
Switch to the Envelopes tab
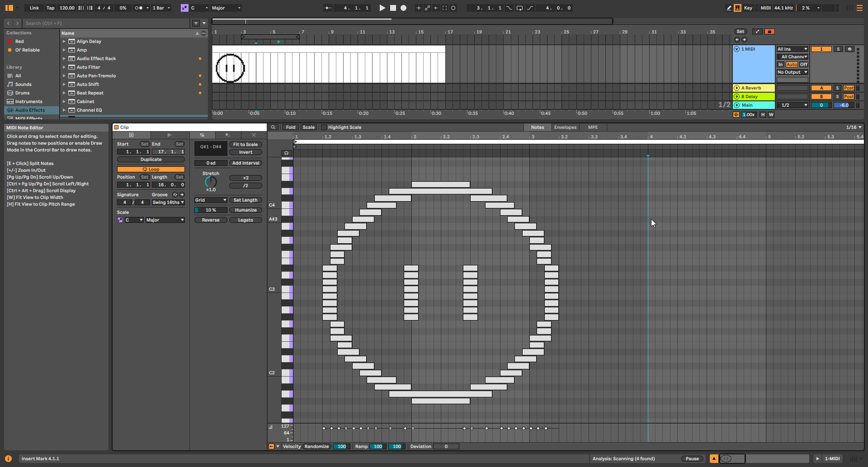click(x=565, y=127)
